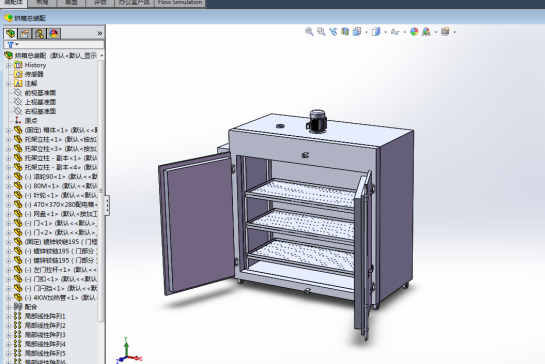Click the filter input field
Image resolution: width=545 pixels, height=364 pixels.
click(54, 45)
